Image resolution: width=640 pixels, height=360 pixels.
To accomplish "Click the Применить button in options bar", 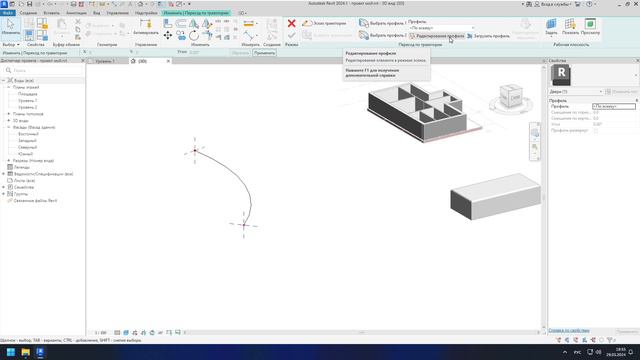I will (x=264, y=53).
